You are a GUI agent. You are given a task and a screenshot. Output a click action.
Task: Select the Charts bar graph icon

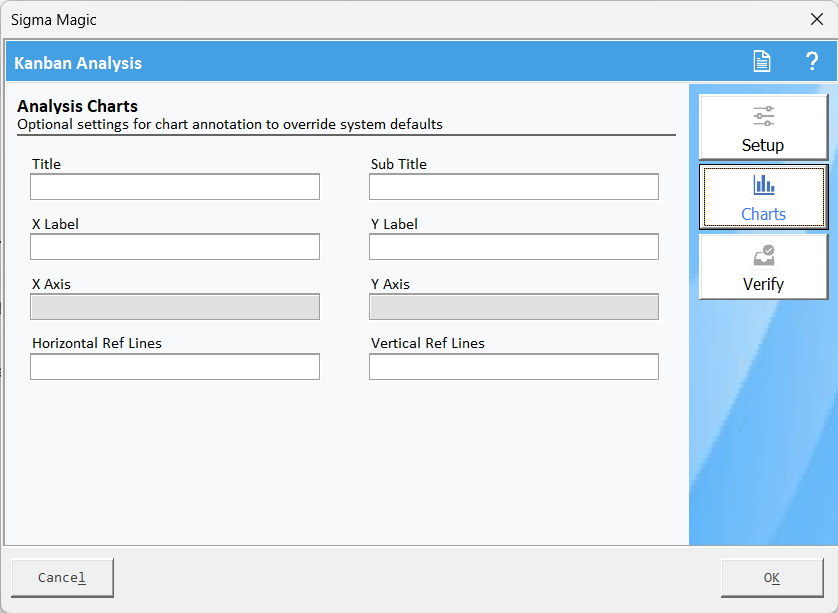[763, 185]
